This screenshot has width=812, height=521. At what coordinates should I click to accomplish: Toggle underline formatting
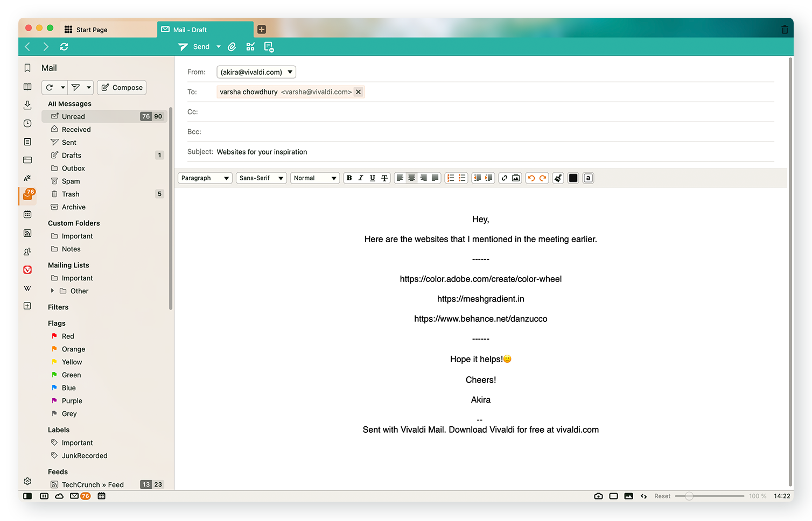[373, 178]
